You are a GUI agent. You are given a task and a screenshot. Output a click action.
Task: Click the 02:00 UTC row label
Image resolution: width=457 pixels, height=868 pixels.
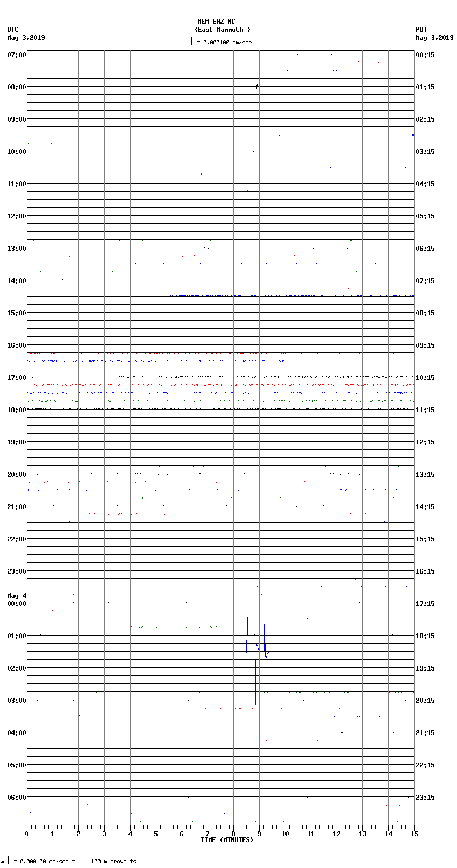click(17, 668)
